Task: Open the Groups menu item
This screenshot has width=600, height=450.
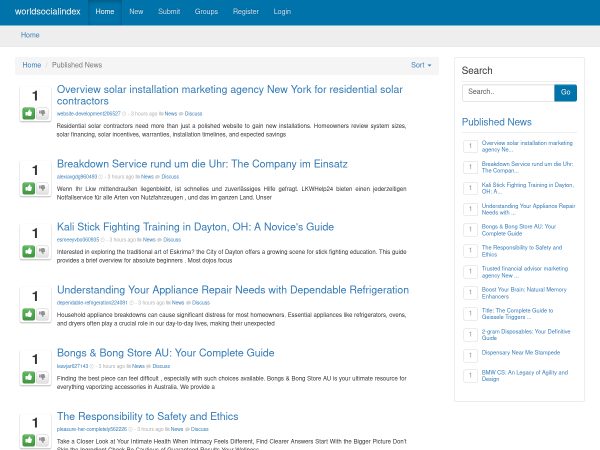Action: point(206,12)
